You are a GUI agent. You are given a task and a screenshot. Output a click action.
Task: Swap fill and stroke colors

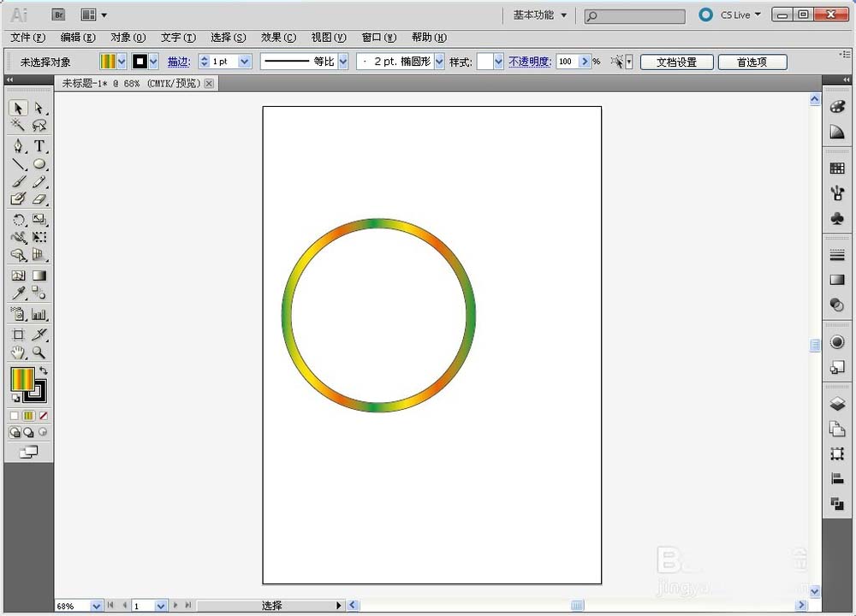click(x=44, y=371)
